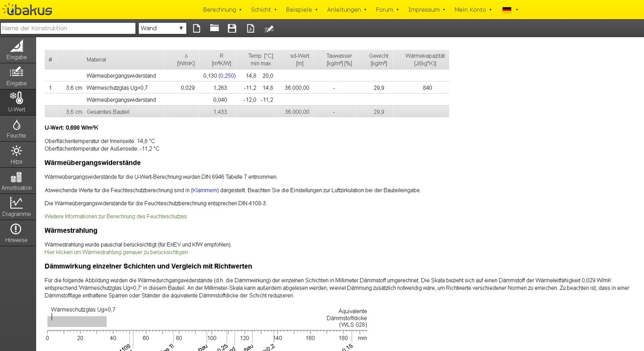This screenshot has width=644, height=351.
Task: Click the sd-Wert column header
Action: 300,59
